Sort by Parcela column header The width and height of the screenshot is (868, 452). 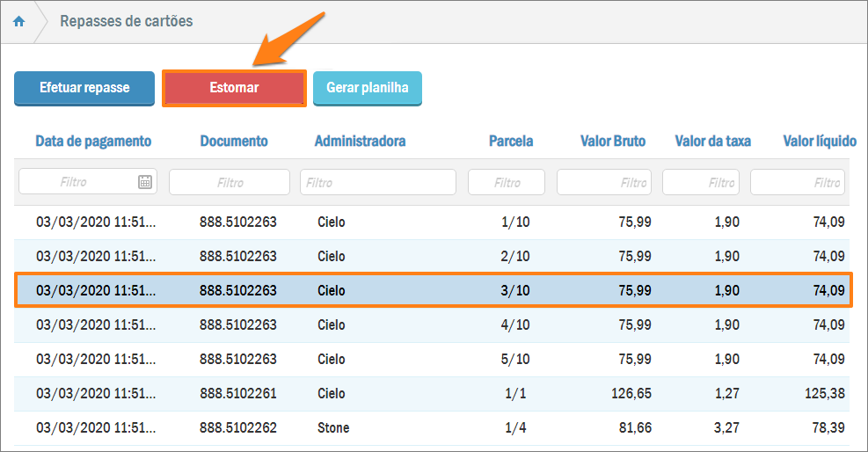[x=510, y=141]
